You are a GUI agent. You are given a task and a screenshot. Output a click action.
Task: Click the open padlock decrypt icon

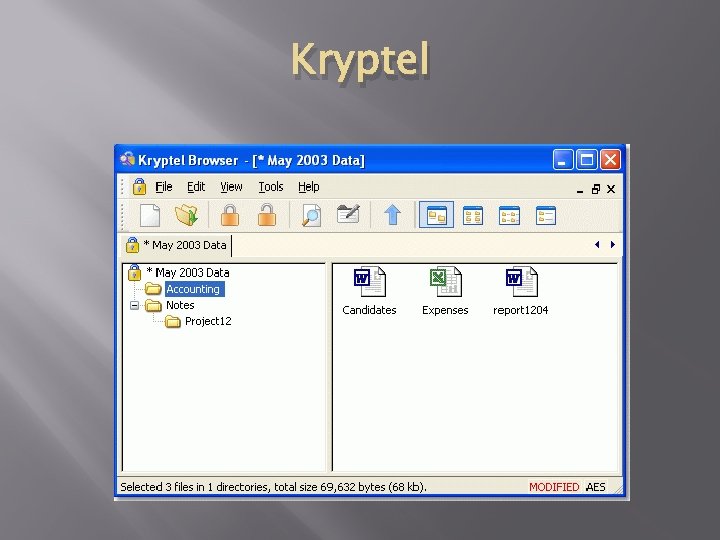(x=266, y=215)
